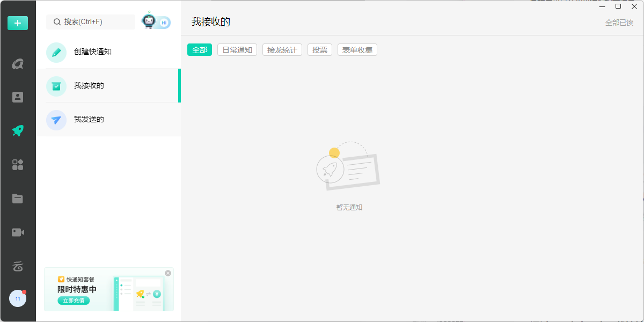This screenshot has width=644, height=322.
Task: Click the user avatar with the red badge
Action: pos(18,298)
